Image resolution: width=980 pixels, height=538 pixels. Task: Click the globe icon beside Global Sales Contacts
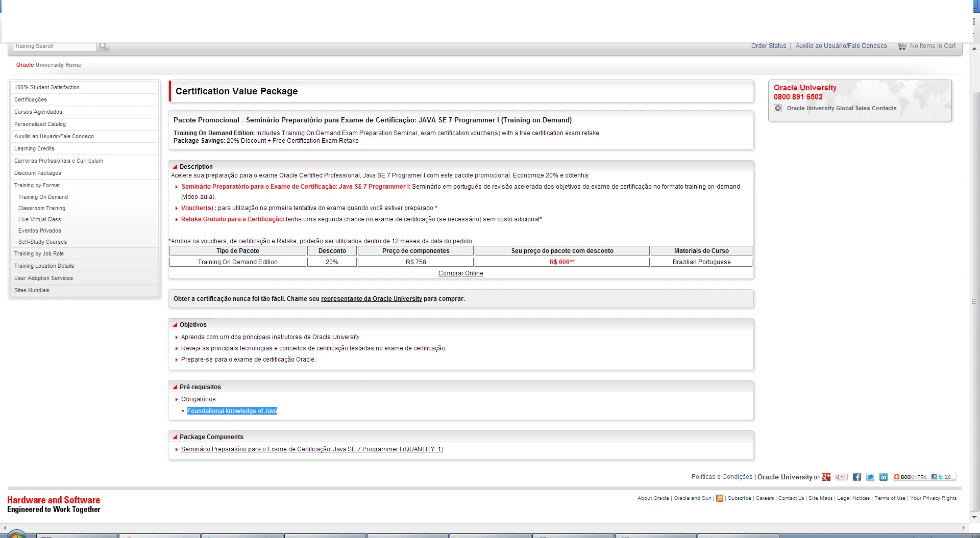pyautogui.click(x=778, y=108)
